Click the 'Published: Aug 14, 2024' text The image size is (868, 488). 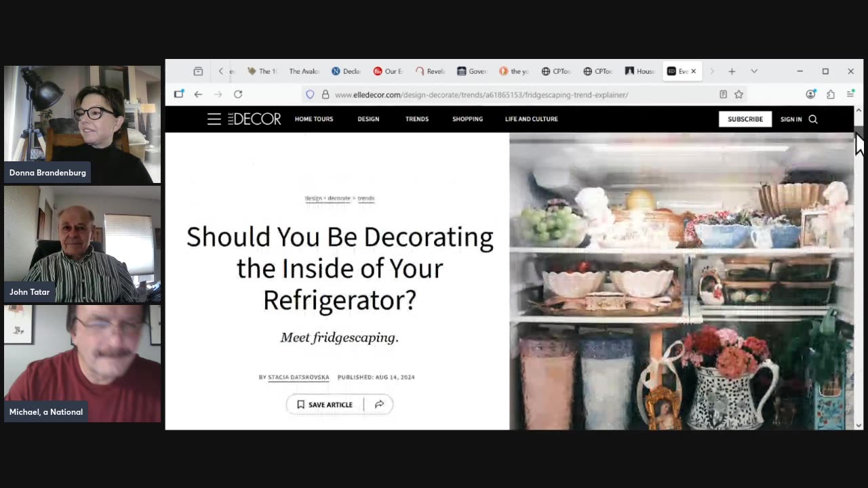coord(376,378)
